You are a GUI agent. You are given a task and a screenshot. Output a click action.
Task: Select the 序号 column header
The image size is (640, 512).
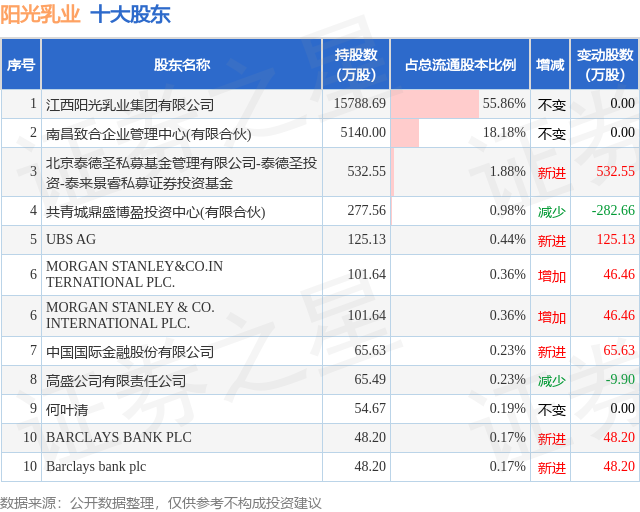click(x=21, y=65)
